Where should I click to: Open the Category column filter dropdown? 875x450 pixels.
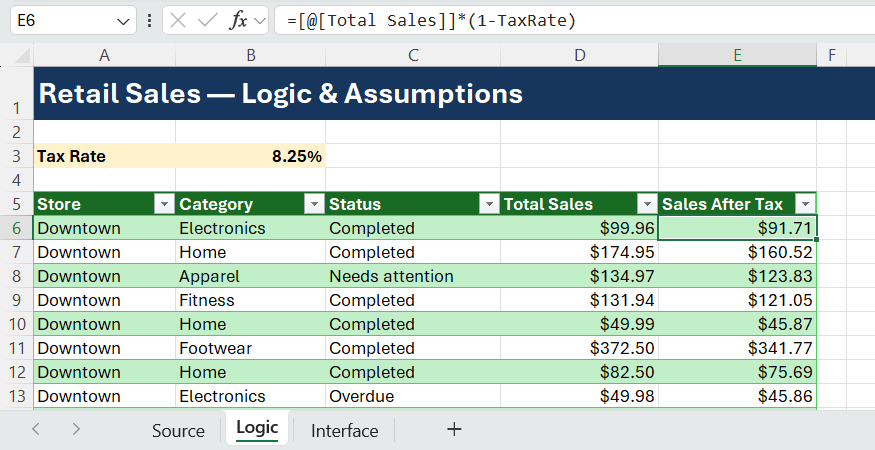(x=314, y=204)
